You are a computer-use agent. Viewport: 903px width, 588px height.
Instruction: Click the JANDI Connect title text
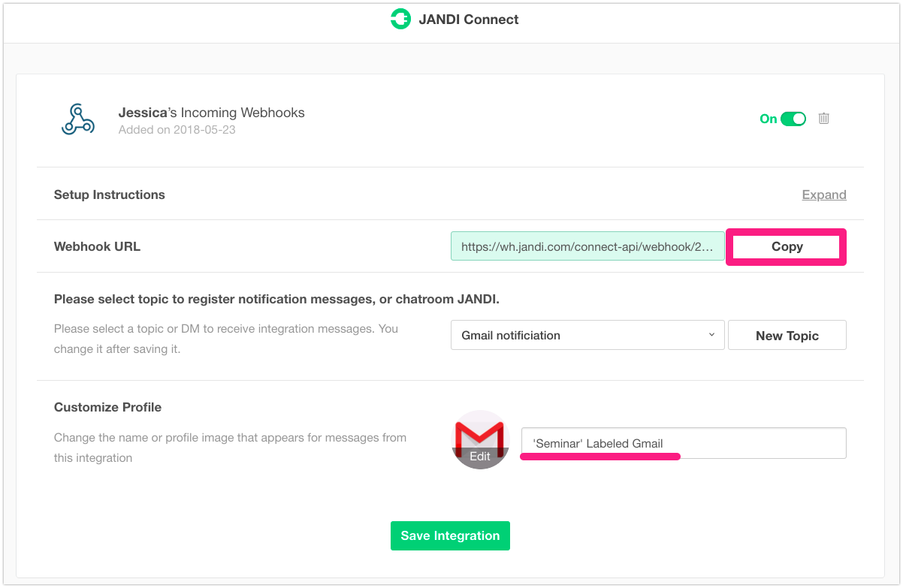469,20
